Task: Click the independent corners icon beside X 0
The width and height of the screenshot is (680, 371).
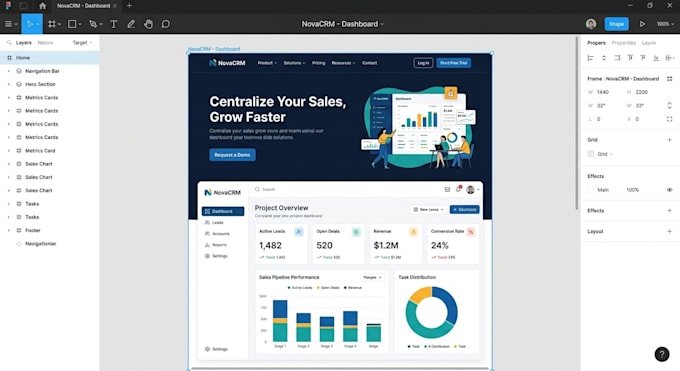Action: coord(670,119)
